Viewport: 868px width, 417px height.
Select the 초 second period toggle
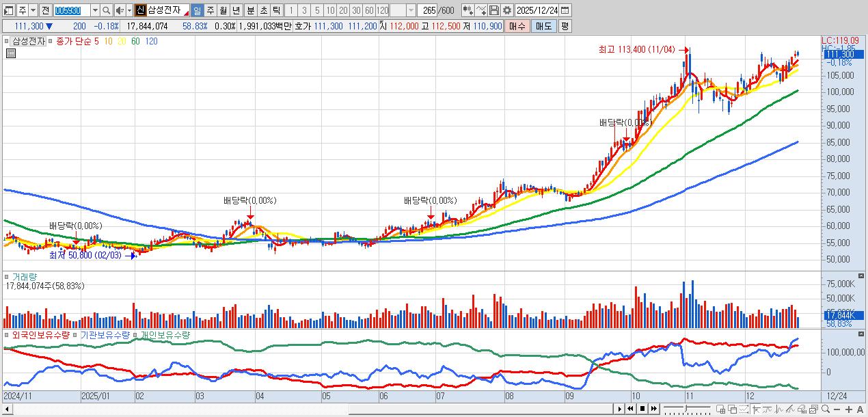263,10
